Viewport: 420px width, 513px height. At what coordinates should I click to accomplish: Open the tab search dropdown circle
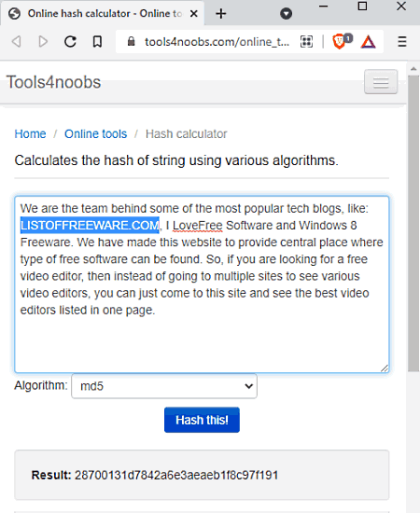(x=287, y=14)
